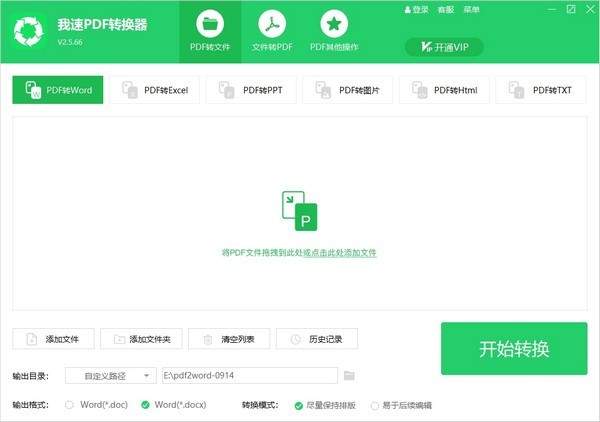Minimize the converter window
The image size is (600, 422).
(552, 9)
